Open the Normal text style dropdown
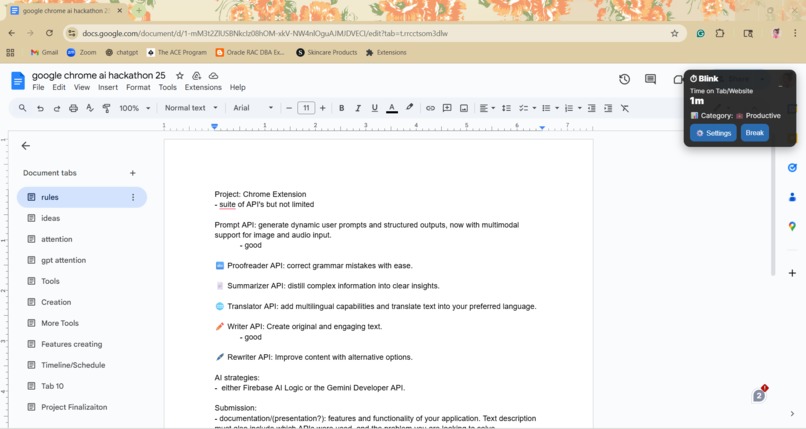806x429 pixels. click(x=191, y=108)
